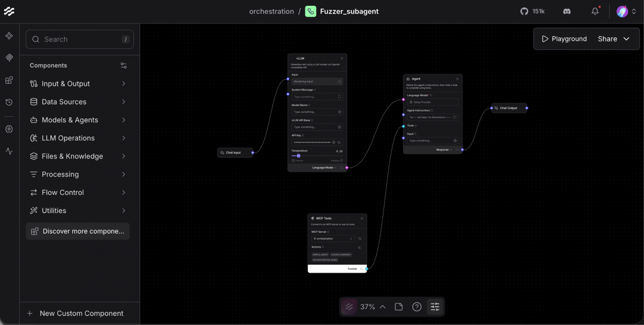Open the MCP Server lf-orchestration dropdown
644x325 pixels.
pos(333,239)
